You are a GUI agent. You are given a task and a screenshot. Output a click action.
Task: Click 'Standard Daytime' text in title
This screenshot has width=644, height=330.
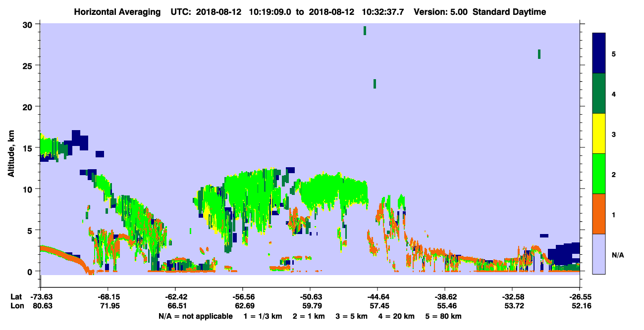point(509,12)
